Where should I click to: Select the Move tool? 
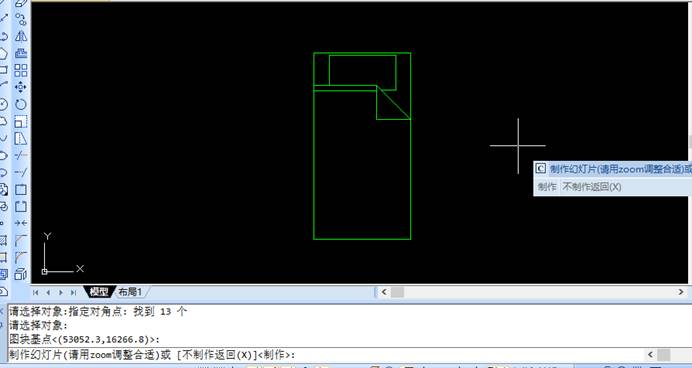[21, 87]
